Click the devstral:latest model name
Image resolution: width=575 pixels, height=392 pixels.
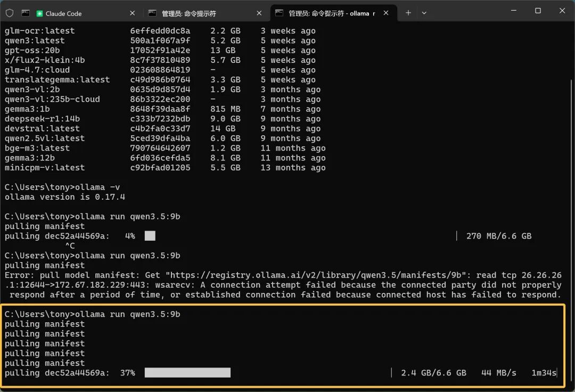(42, 129)
